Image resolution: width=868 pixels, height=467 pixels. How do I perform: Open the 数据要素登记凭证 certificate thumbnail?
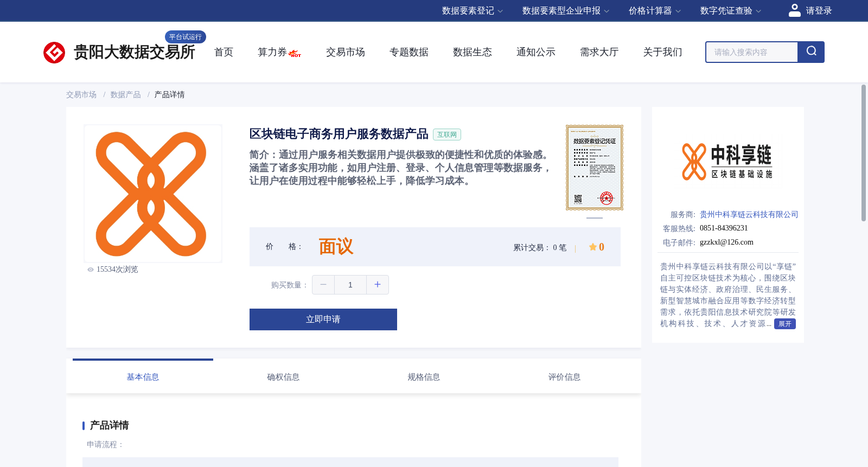tap(595, 168)
